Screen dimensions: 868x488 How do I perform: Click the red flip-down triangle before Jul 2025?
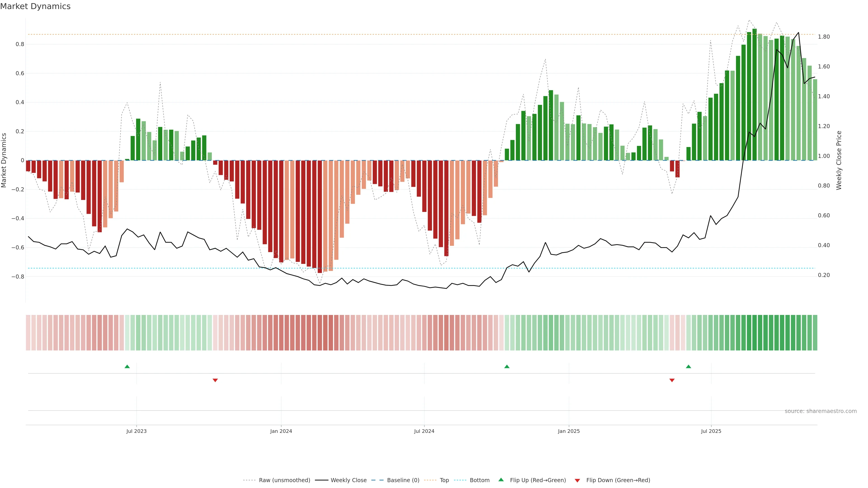[672, 380]
